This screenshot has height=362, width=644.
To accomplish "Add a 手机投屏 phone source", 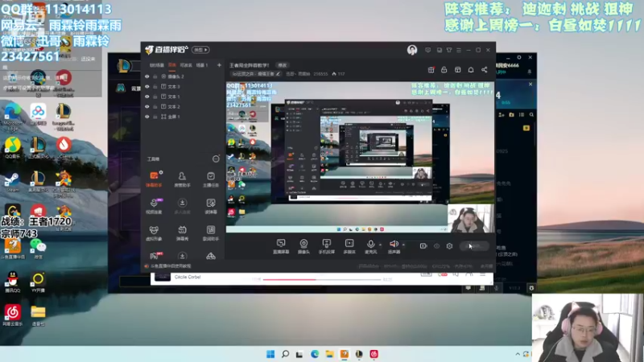I will click(x=327, y=246).
